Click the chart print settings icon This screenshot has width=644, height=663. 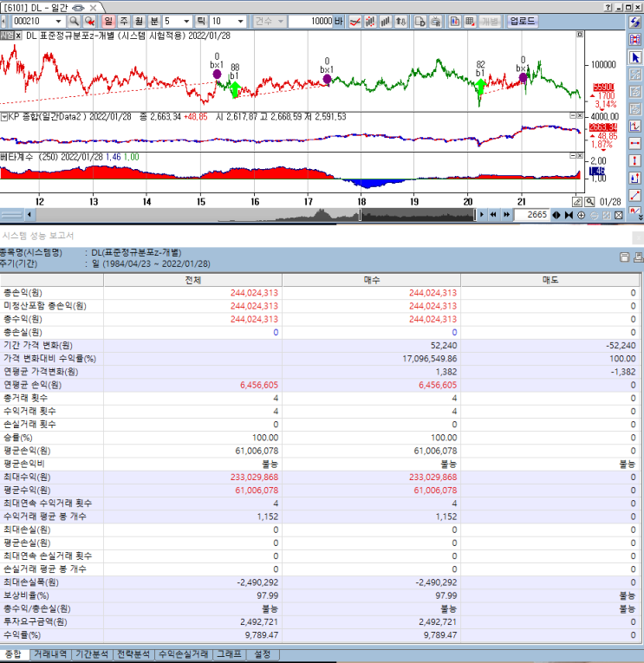tap(435, 21)
